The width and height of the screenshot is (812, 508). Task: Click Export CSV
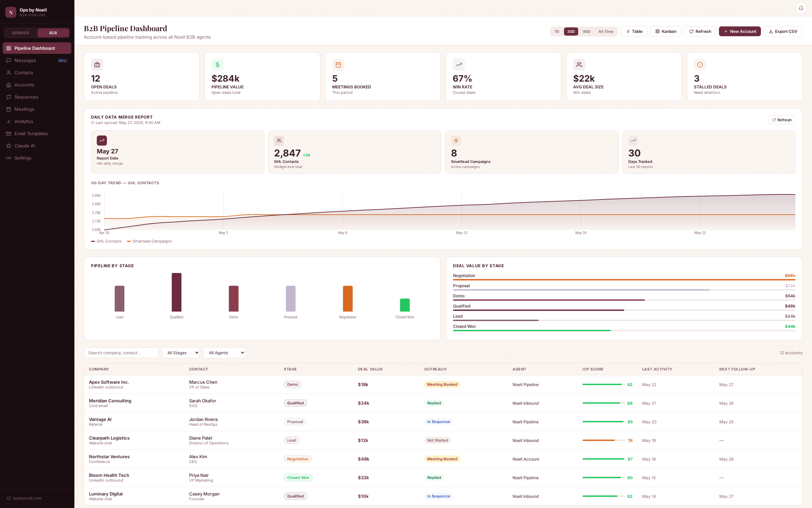point(783,31)
